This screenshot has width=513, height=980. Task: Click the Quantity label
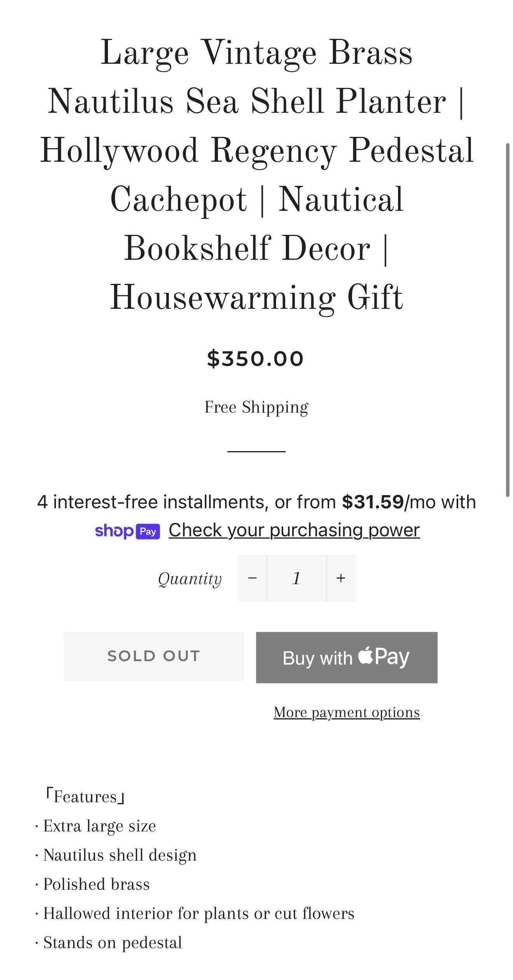pyautogui.click(x=190, y=579)
